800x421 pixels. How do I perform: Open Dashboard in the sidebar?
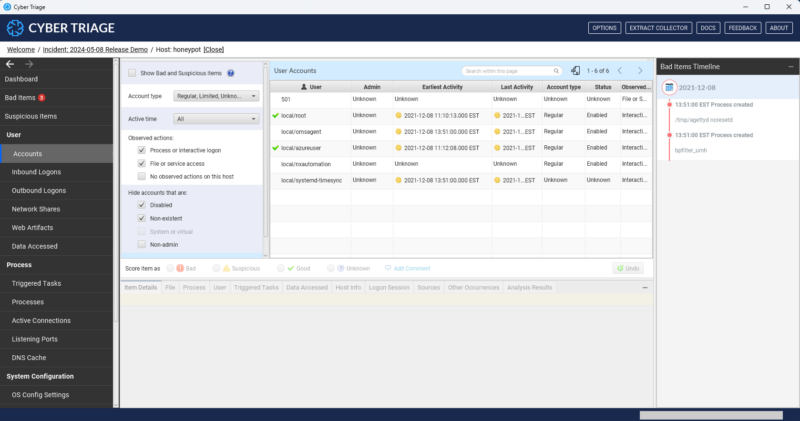coord(21,79)
